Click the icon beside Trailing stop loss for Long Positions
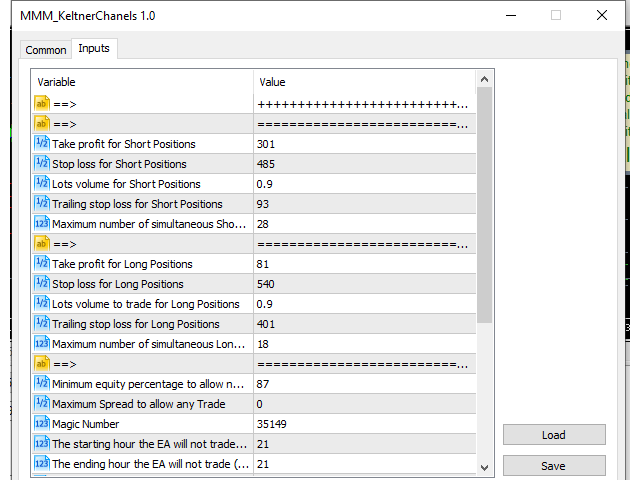 (42, 323)
